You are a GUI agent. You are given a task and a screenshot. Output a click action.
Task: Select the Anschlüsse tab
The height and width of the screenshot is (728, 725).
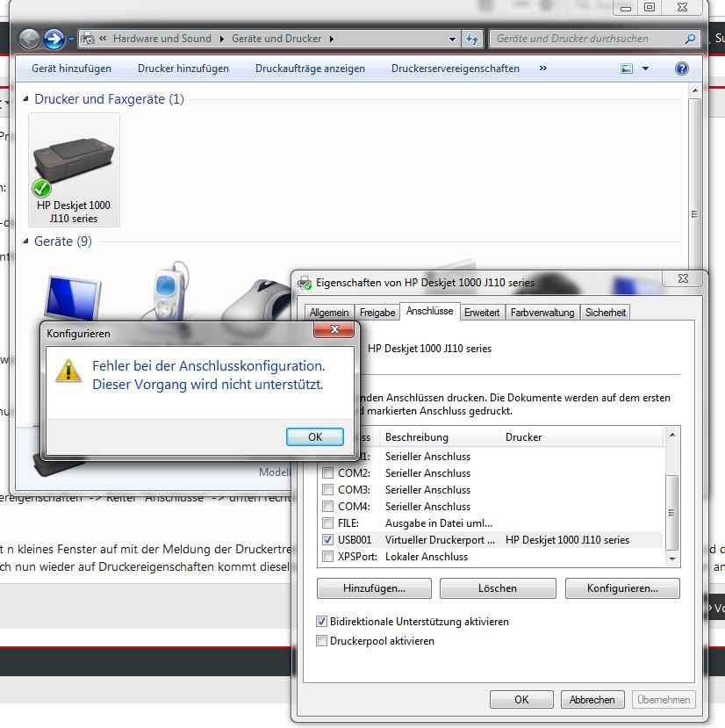point(430,311)
